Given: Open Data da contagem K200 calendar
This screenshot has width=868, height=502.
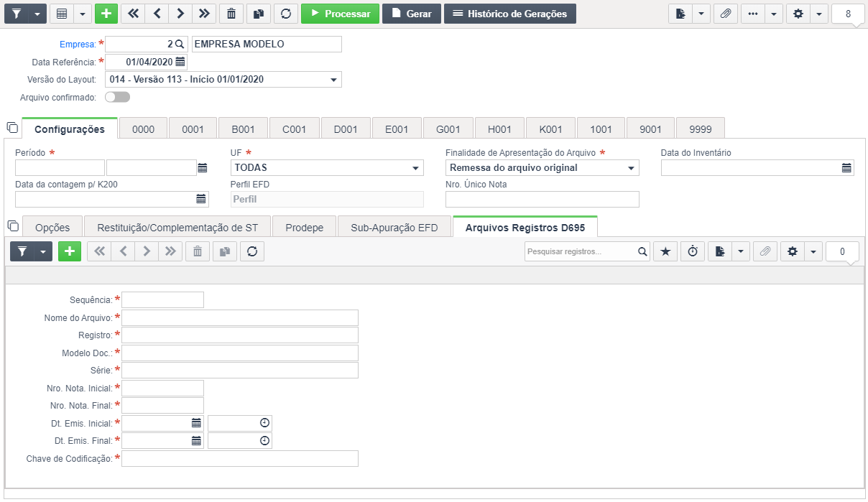Looking at the screenshot, I should point(201,199).
